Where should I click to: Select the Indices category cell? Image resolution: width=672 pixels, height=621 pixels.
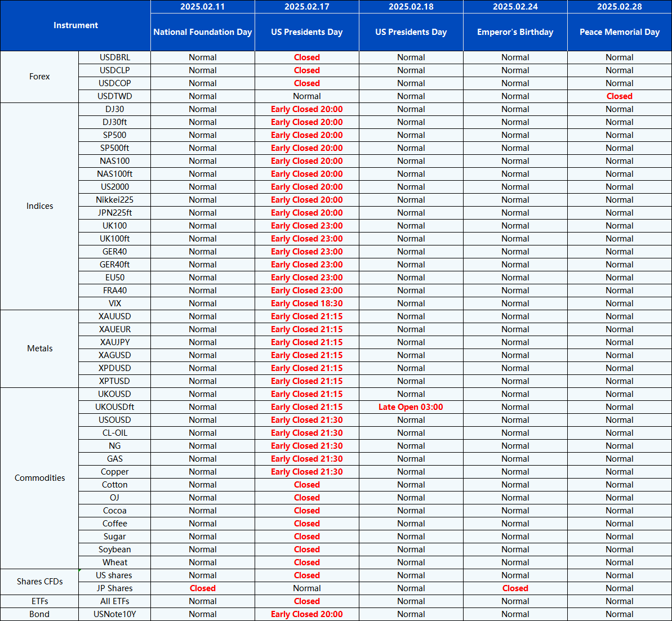(x=39, y=206)
